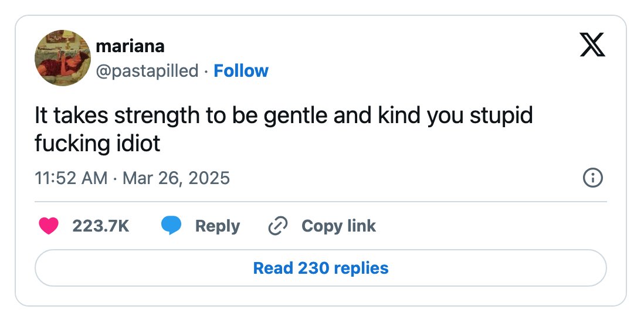Click the display name mariana
The width and height of the screenshot is (644, 323).
coord(130,46)
